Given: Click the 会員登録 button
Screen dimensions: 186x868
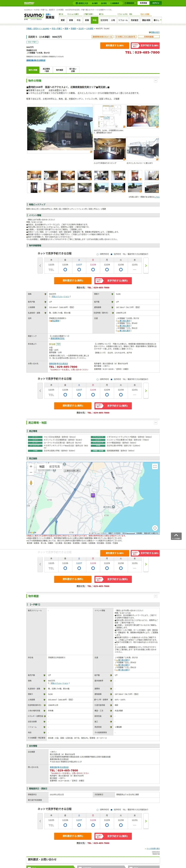Looking at the screenshot, I should coord(143,3).
